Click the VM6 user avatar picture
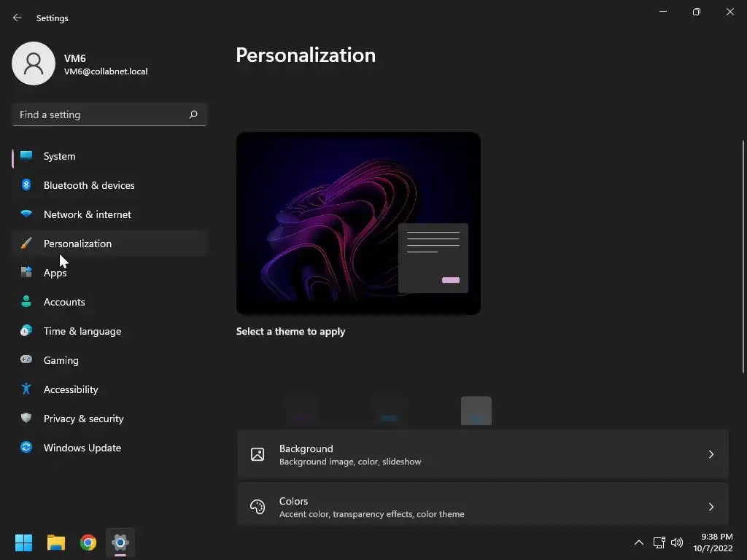747x560 pixels. [x=34, y=63]
